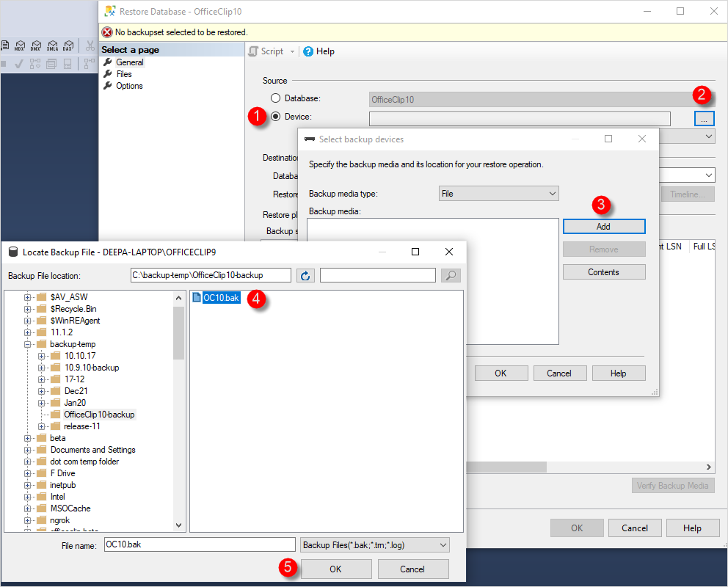
Task: Select the 11.1.2 folder
Action: (62, 332)
